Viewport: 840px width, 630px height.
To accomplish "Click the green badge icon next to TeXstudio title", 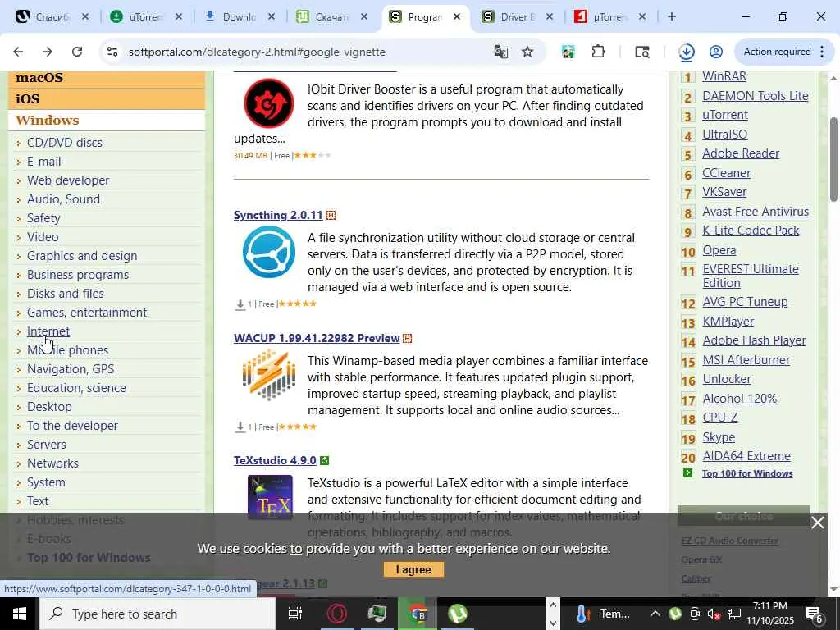I will 324,461.
